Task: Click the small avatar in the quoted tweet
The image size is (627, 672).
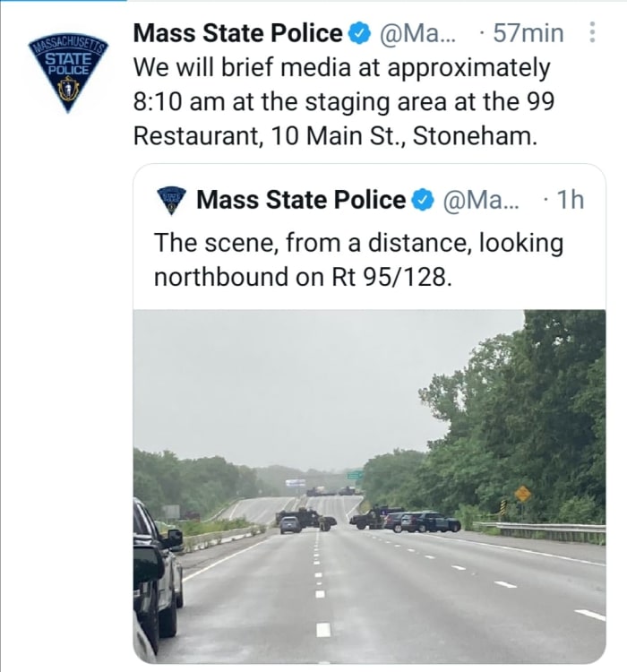Action: (171, 200)
